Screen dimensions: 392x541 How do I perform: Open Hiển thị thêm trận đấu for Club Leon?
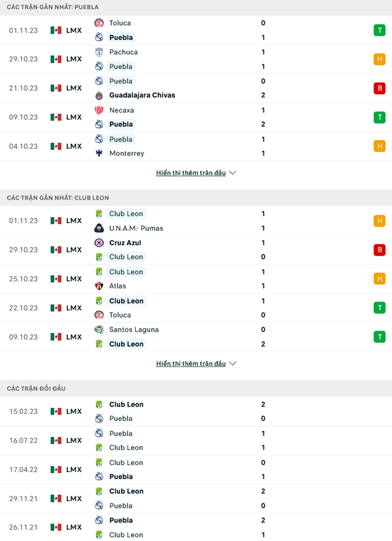[191, 363]
